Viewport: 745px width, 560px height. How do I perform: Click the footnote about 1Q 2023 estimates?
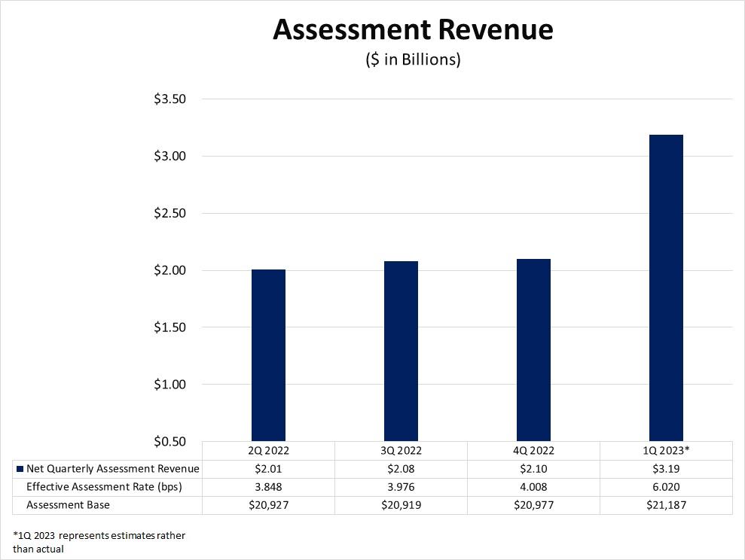point(99,542)
